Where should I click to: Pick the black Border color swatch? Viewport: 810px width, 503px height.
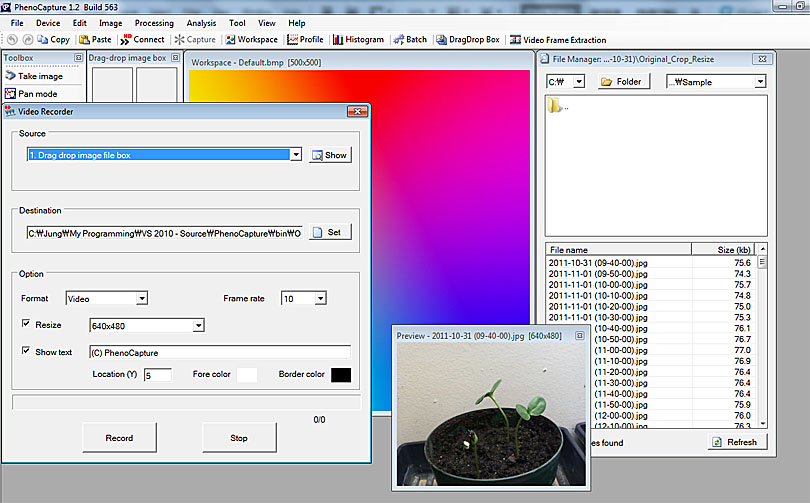[x=340, y=375]
